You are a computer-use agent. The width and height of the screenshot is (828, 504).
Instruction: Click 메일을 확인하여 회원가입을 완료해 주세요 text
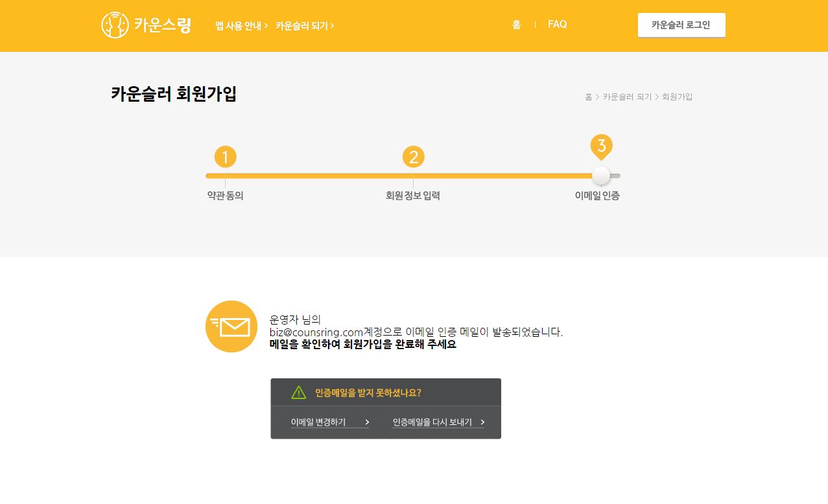pos(363,345)
